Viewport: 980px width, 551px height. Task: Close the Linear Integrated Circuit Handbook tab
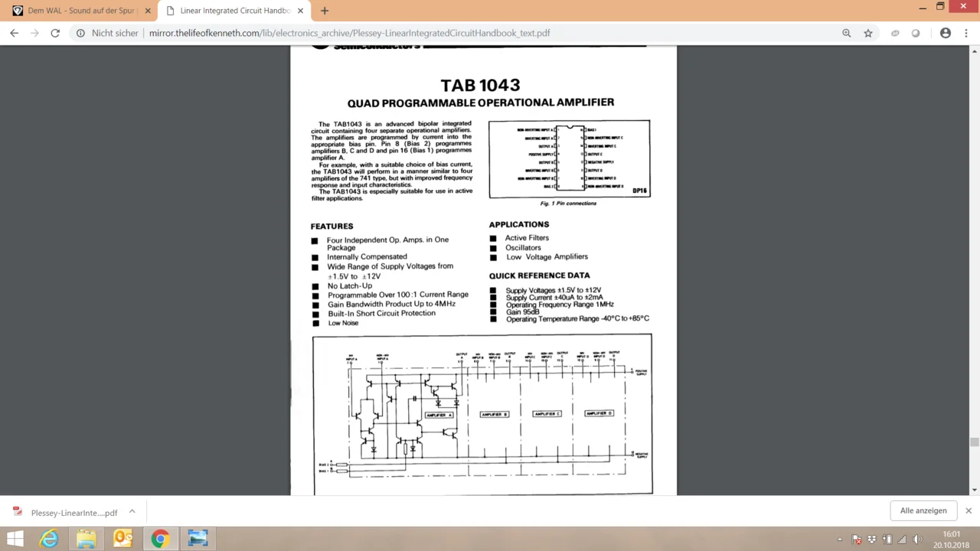300,11
